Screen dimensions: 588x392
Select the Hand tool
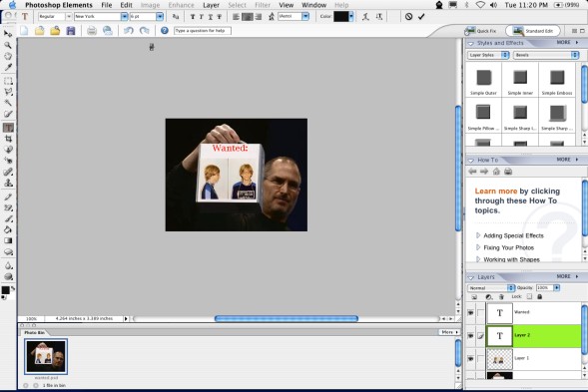tap(8, 56)
